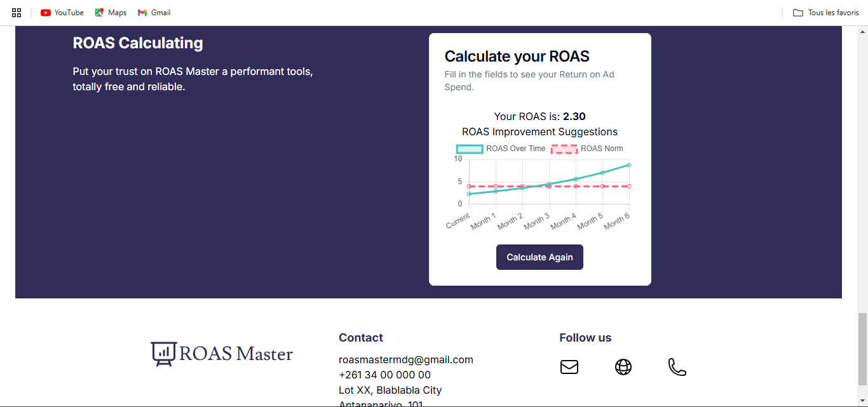
Task: Click the page vertical scrollbar thumb
Action: 862,349
